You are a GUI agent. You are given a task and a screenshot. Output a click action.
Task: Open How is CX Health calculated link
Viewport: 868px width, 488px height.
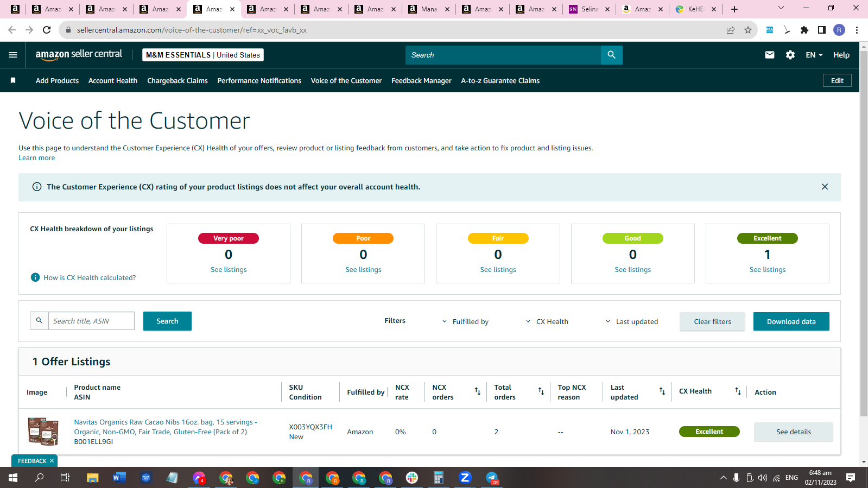(90, 277)
